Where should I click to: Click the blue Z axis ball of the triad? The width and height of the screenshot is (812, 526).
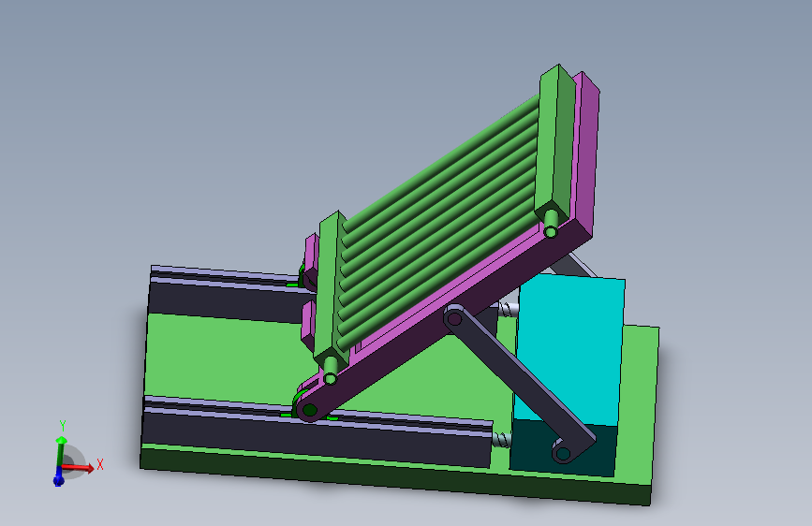58,481
